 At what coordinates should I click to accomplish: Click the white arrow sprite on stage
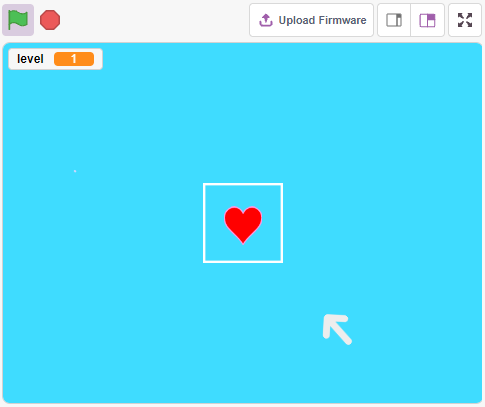337,329
